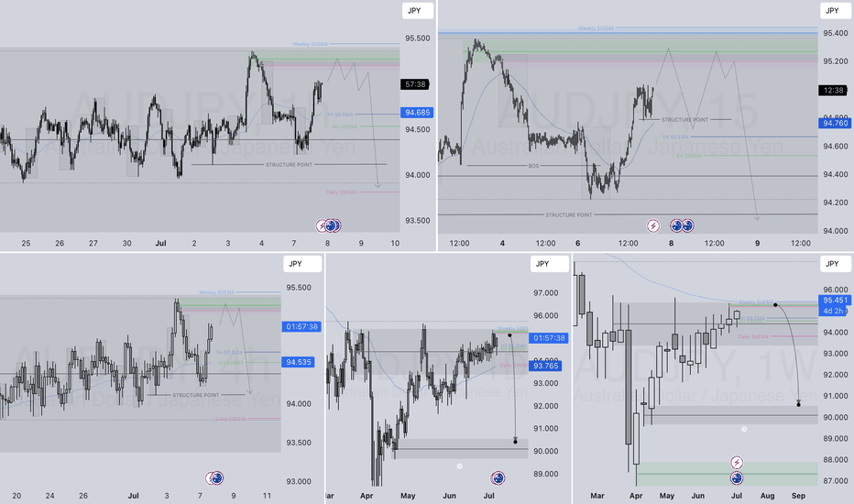Click the 95.451 price label on 1W chart
Screen dimensions: 854x504
pos(835,301)
